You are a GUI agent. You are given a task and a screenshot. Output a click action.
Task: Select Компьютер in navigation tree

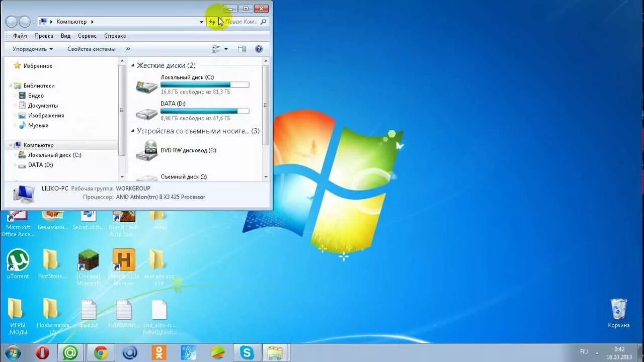[x=38, y=145]
